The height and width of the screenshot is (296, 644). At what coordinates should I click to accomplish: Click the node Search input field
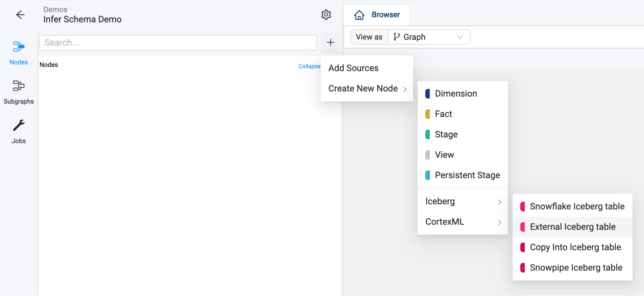point(178,43)
